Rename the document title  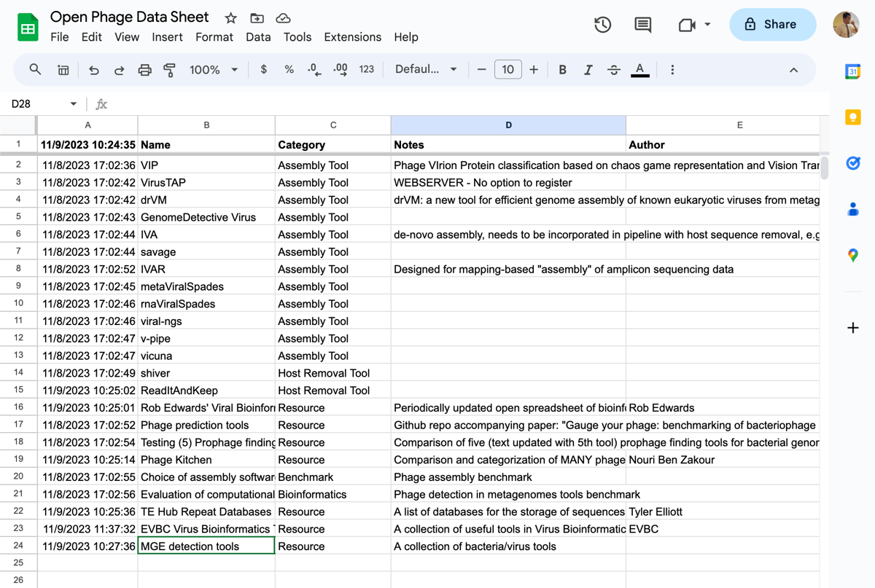129,17
